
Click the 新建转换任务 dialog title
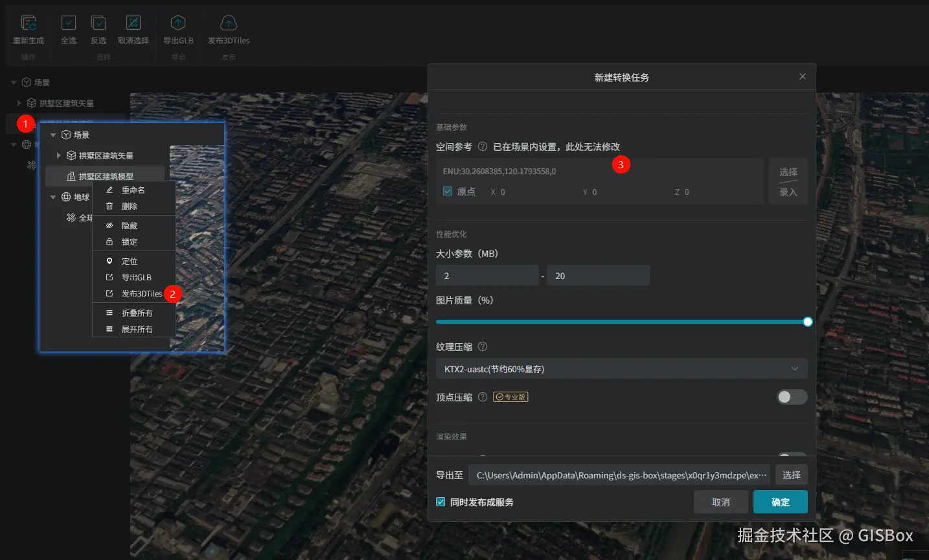tap(622, 77)
